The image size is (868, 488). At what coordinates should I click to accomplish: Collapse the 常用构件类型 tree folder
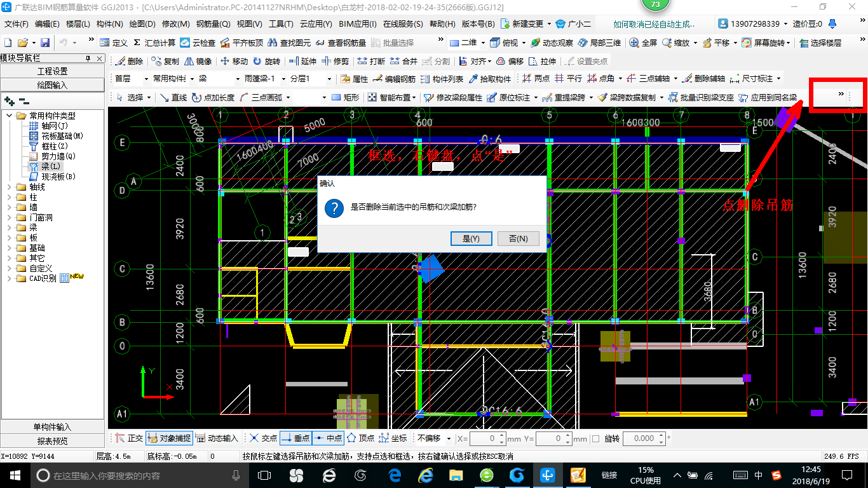[10, 116]
